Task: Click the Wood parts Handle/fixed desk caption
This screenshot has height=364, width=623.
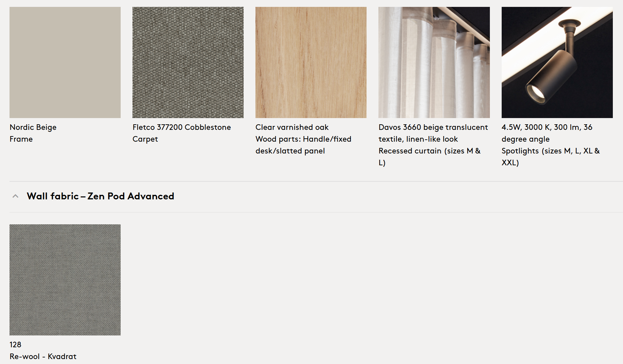Action: click(303, 145)
